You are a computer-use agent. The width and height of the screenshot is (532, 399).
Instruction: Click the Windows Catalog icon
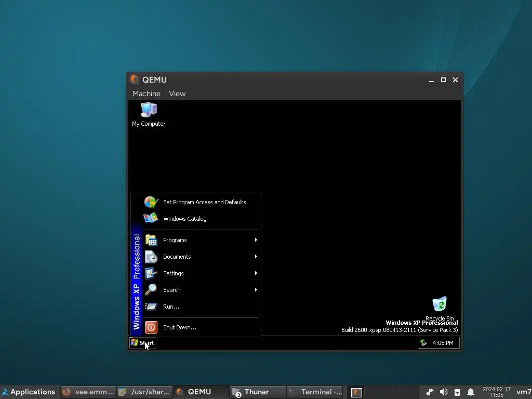pos(151,218)
